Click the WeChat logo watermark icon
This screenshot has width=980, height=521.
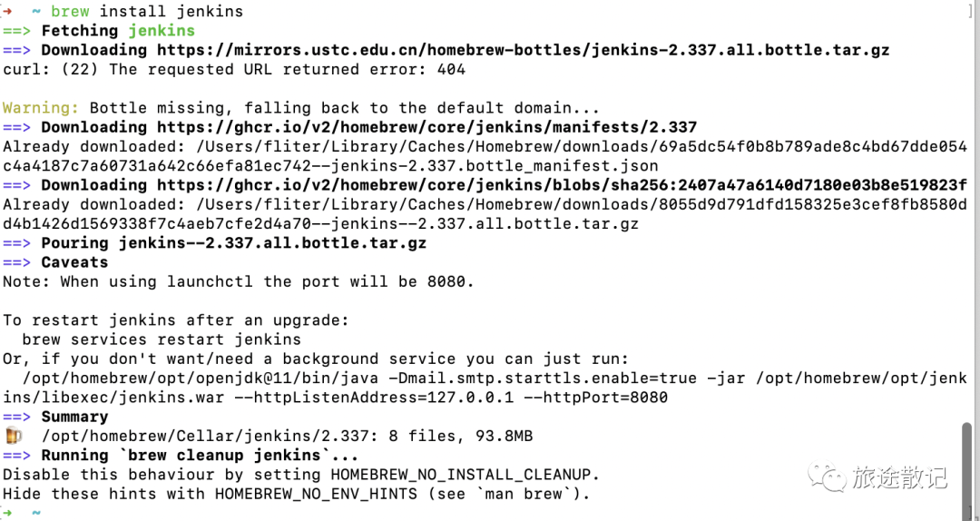(x=825, y=477)
